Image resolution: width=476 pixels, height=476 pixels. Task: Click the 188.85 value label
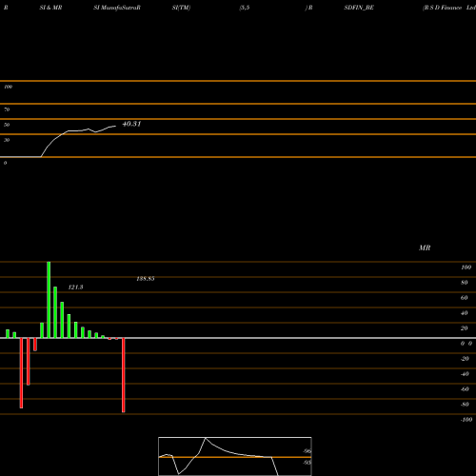[146, 279]
